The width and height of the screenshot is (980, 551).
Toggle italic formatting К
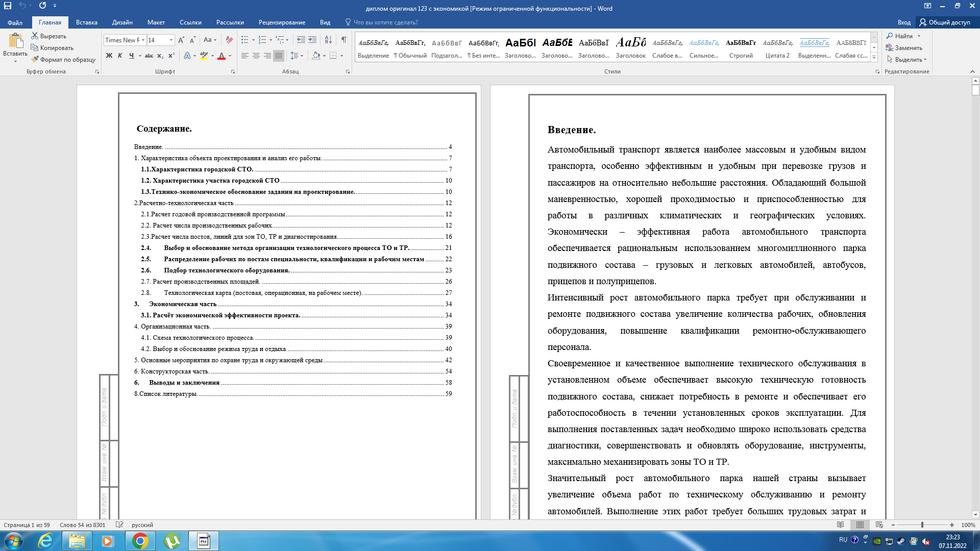coord(120,56)
